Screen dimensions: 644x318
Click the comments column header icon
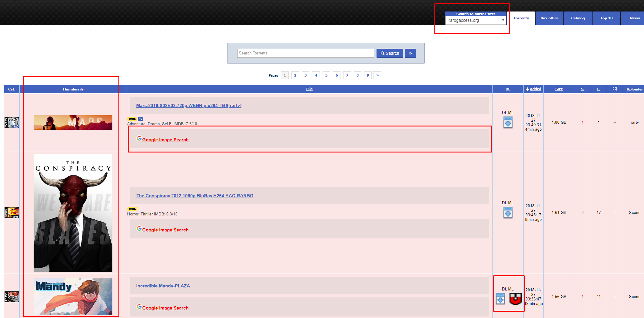click(x=615, y=89)
